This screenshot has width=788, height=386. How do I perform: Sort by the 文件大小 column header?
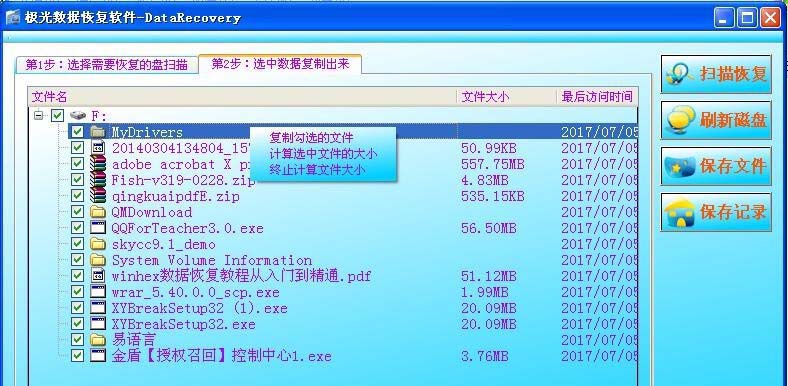507,96
